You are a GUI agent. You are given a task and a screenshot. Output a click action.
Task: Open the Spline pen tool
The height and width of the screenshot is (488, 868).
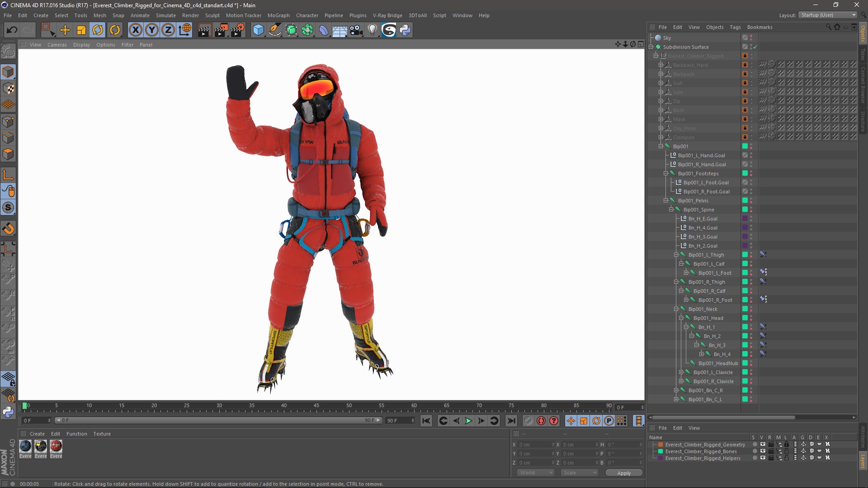tap(275, 30)
